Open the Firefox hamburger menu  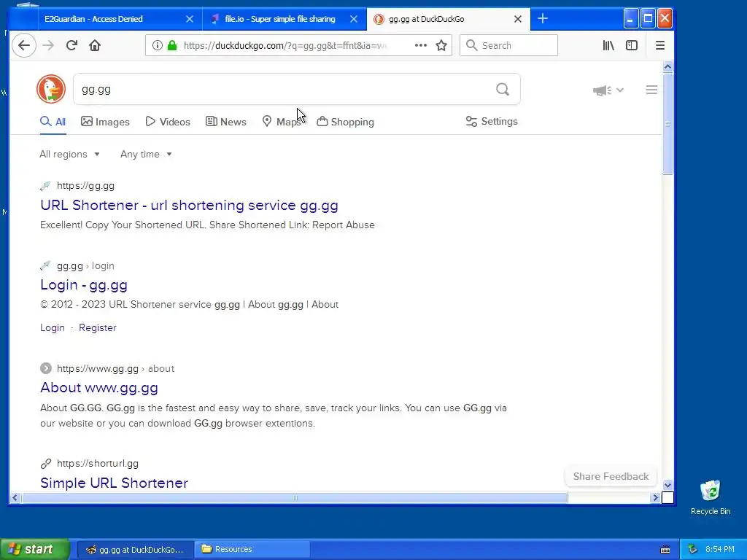pyautogui.click(x=659, y=45)
